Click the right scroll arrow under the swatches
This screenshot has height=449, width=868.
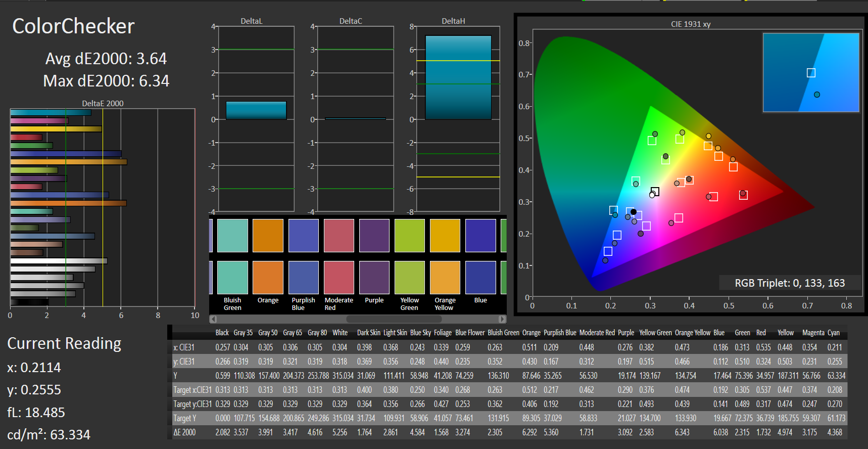click(x=502, y=319)
